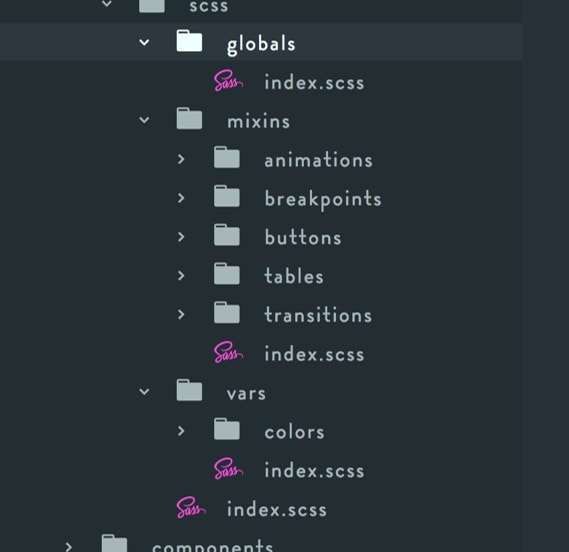Collapse the mixins folder chevron
Image resolution: width=569 pixels, height=552 pixels.
(144, 120)
